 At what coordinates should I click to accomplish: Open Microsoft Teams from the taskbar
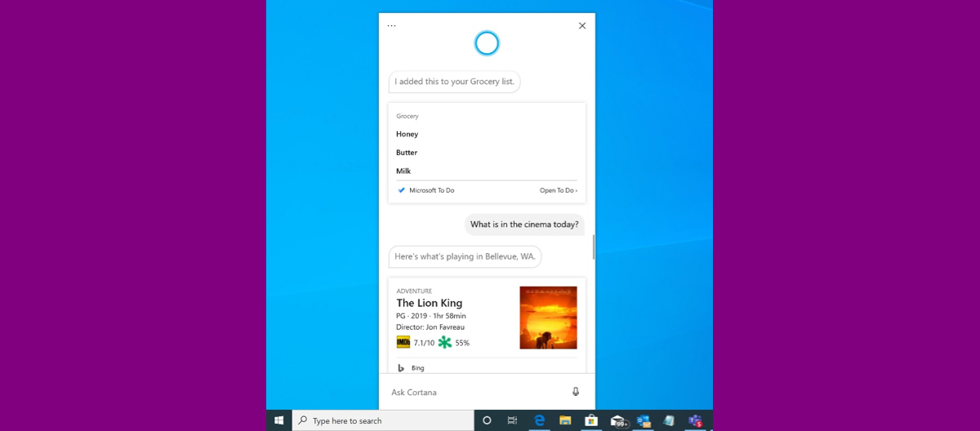point(695,420)
